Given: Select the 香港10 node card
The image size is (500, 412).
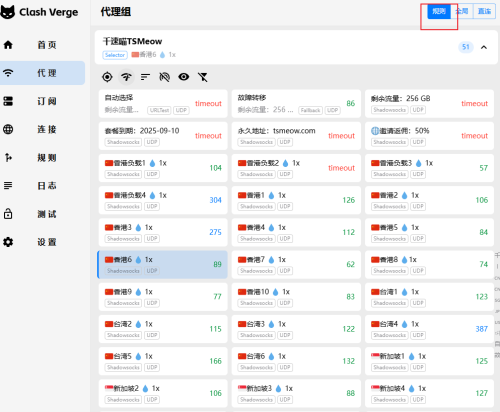Looking at the screenshot, I should point(296,297).
